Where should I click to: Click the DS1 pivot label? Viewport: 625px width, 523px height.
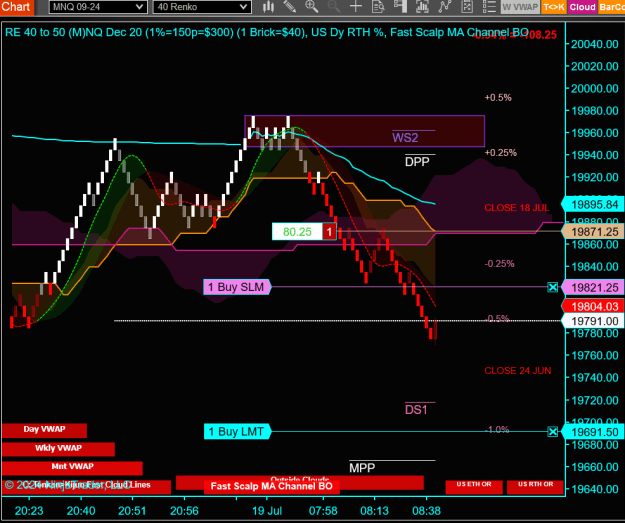point(416,410)
